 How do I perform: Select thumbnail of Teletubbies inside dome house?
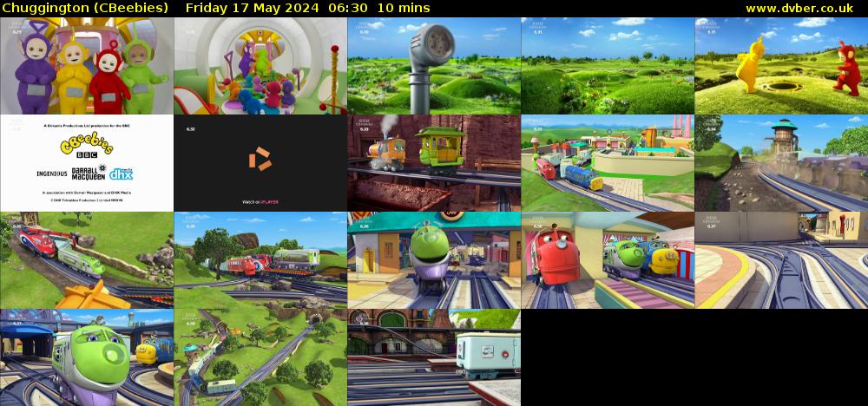(x=260, y=66)
